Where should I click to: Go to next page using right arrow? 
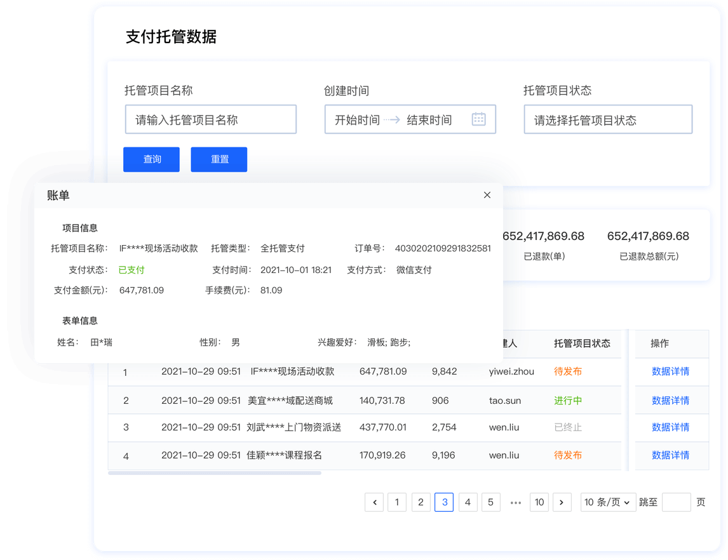click(562, 502)
